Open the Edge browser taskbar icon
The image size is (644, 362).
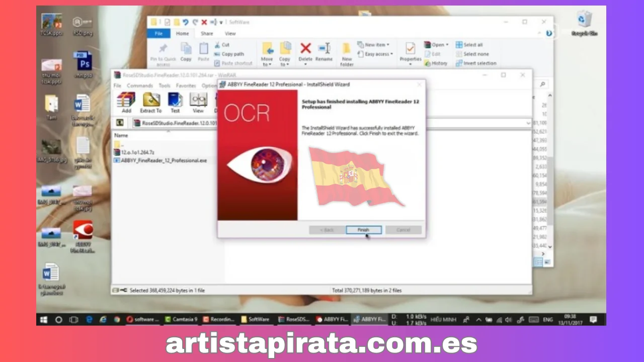[90, 319]
